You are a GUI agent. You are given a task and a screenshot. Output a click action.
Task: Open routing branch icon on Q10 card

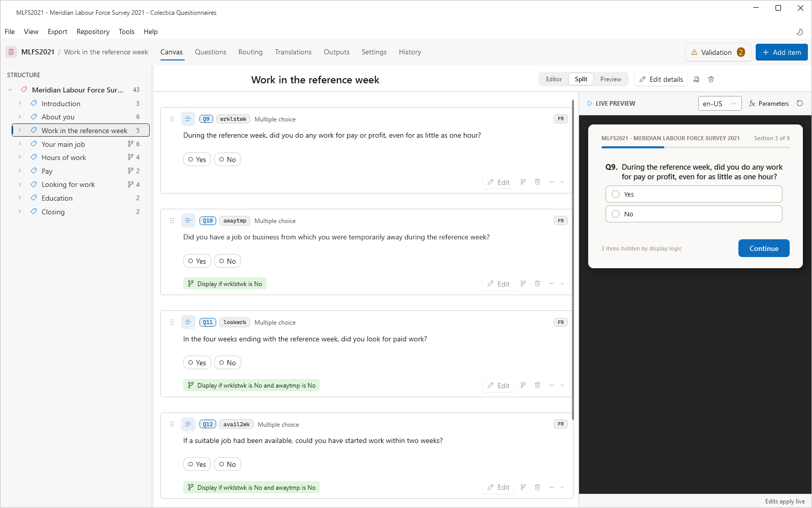(x=523, y=283)
